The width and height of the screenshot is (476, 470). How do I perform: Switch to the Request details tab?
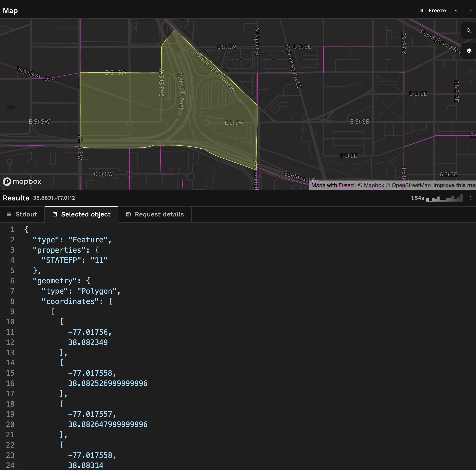(159, 214)
